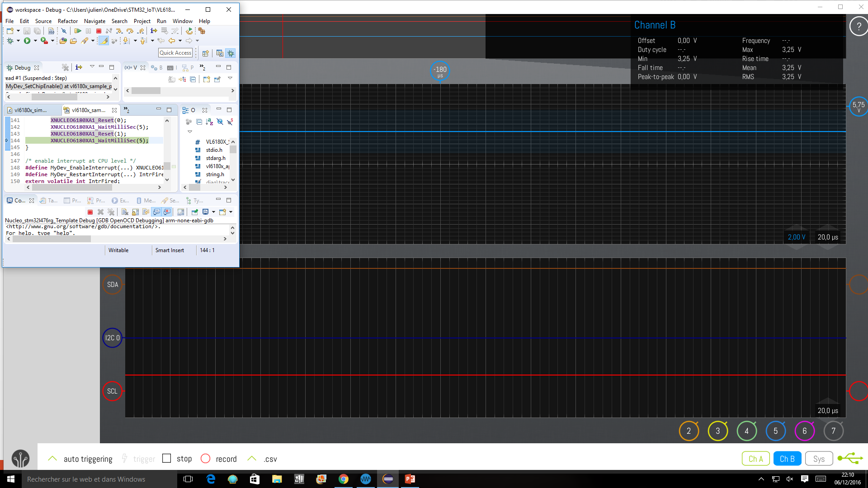The height and width of the screenshot is (488, 868).
Task: Toggle digital channel 7 circle
Action: [833, 431]
